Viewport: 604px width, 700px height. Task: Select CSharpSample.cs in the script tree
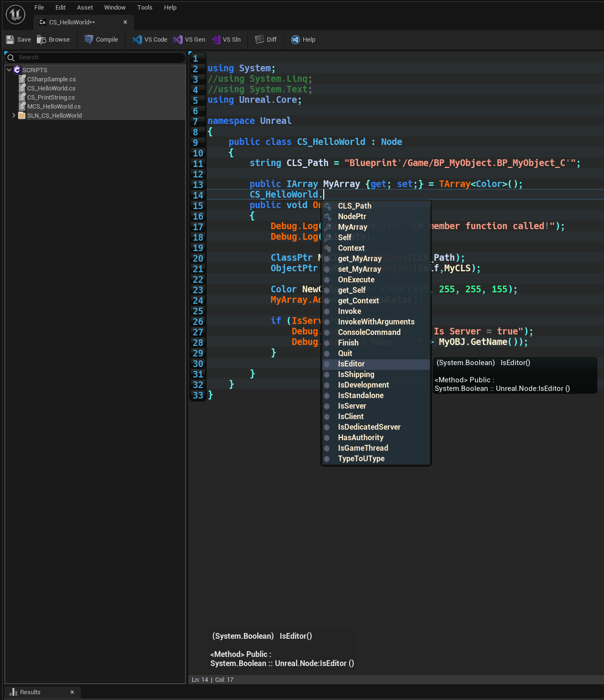pyautogui.click(x=51, y=79)
